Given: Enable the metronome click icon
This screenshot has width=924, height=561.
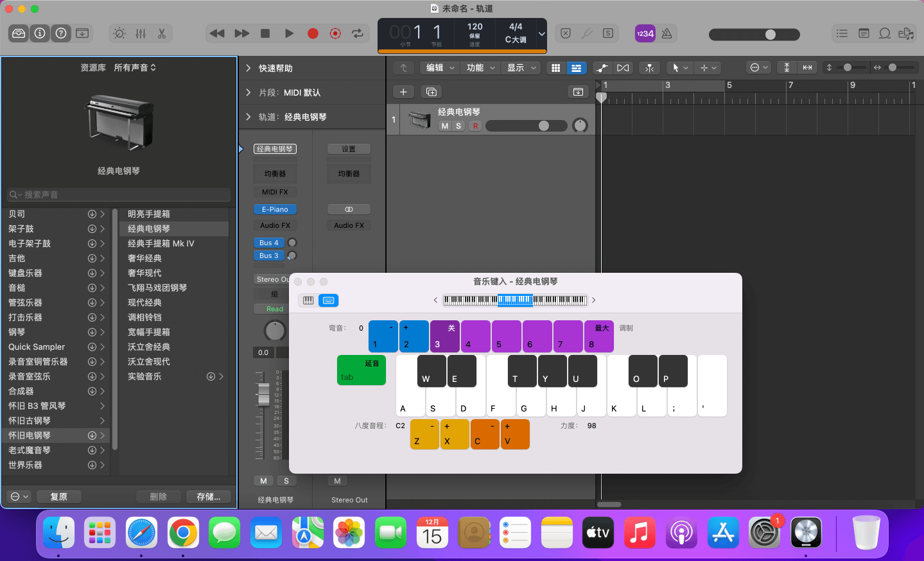Looking at the screenshot, I should [x=667, y=33].
